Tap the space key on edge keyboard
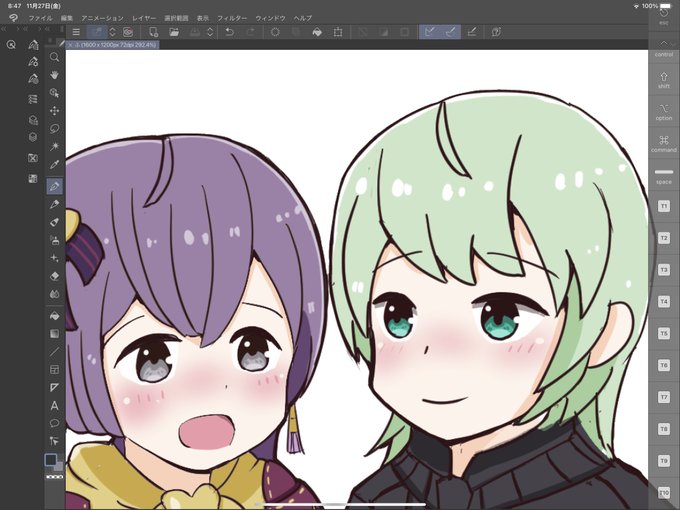The height and width of the screenshot is (510, 680). click(x=664, y=176)
